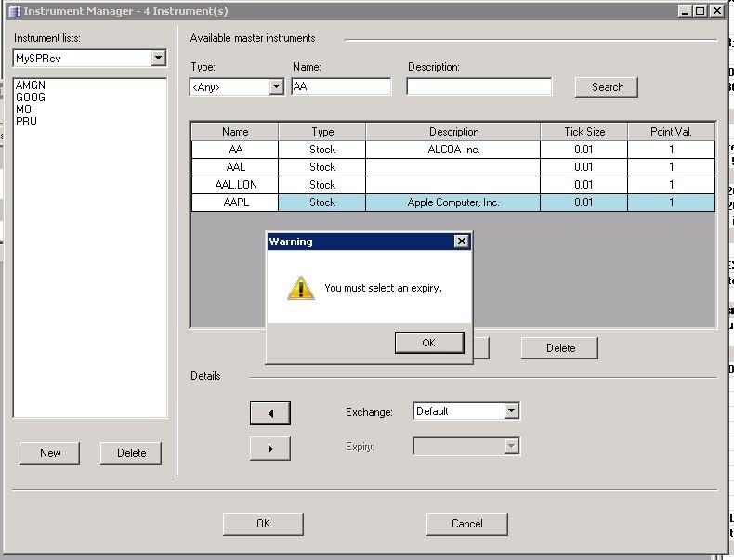Select PRU in the instrument list
This screenshot has width=734, height=560.
[26, 122]
